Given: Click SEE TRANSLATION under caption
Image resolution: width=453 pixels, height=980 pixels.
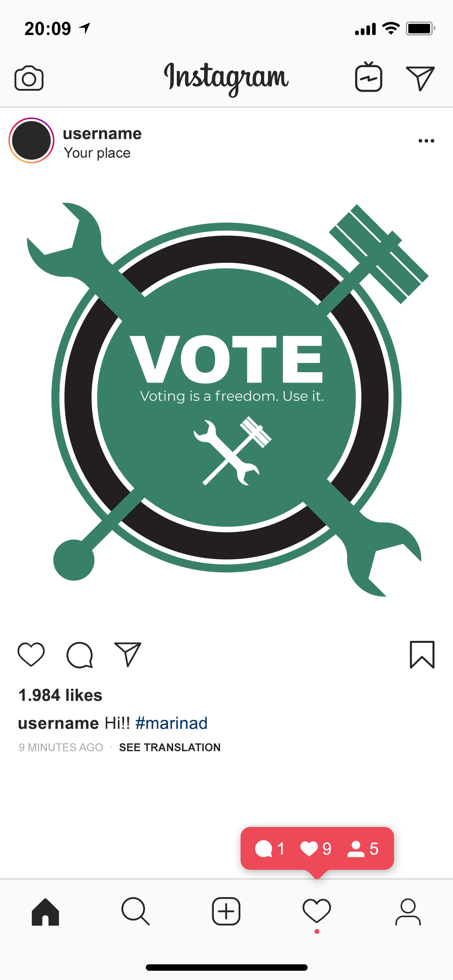Looking at the screenshot, I should (170, 747).
